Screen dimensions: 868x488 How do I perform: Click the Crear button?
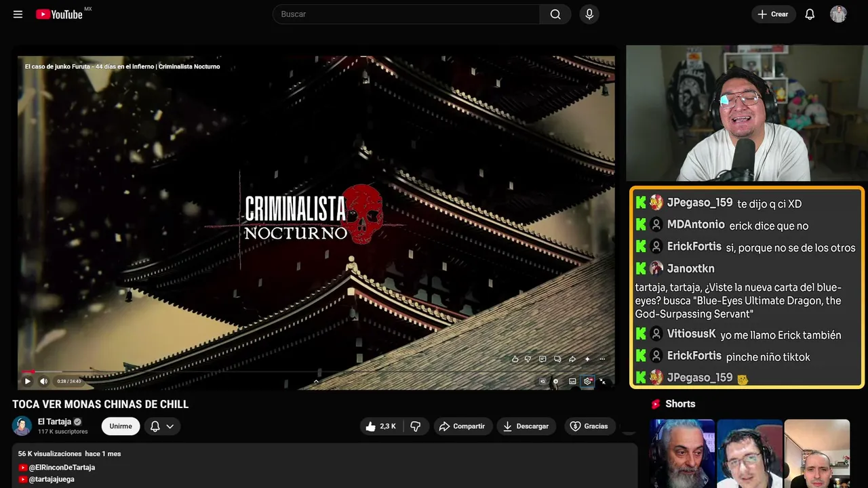click(x=772, y=14)
